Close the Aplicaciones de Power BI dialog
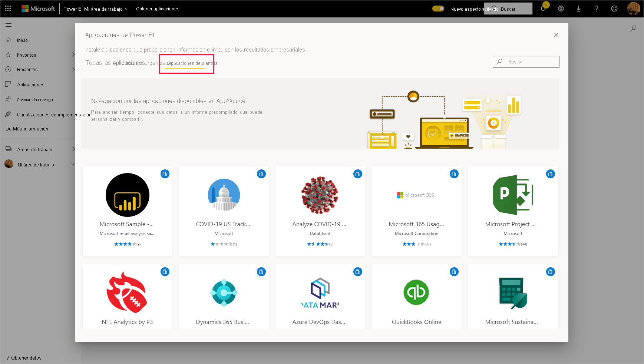644x364 pixels. (556, 35)
